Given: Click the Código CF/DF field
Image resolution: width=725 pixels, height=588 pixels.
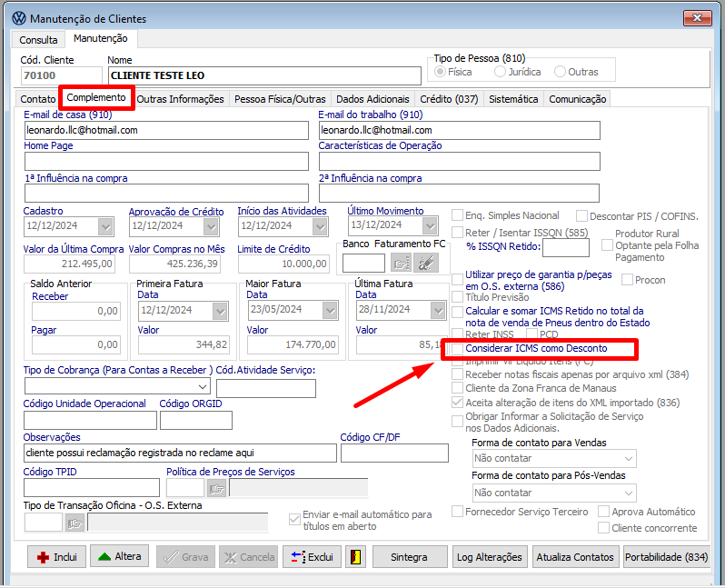Looking at the screenshot, I should click(394, 453).
